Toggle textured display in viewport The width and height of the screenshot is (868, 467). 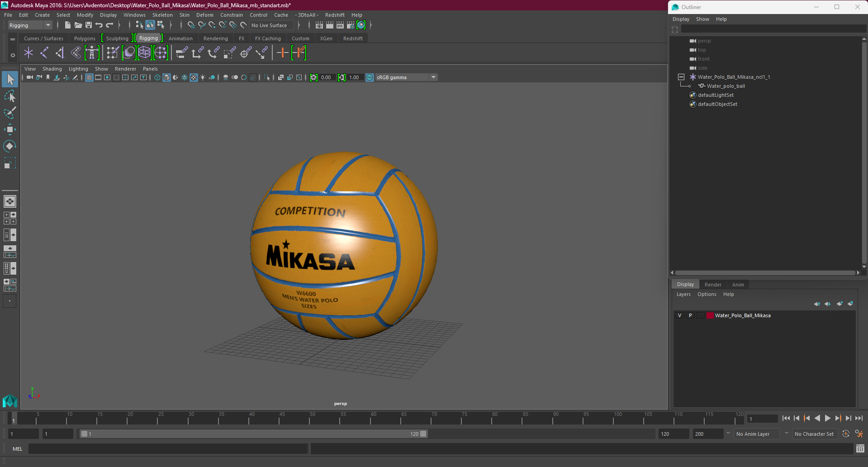point(194,77)
